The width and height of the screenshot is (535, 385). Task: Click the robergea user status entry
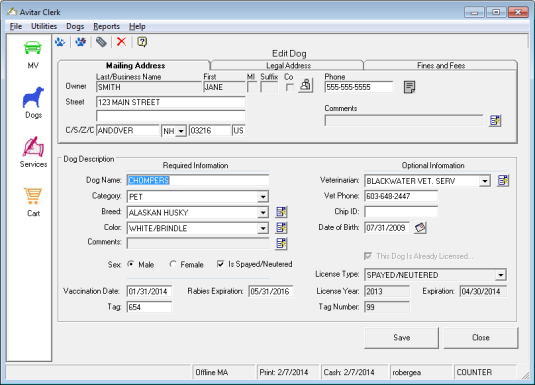[x=421, y=372]
